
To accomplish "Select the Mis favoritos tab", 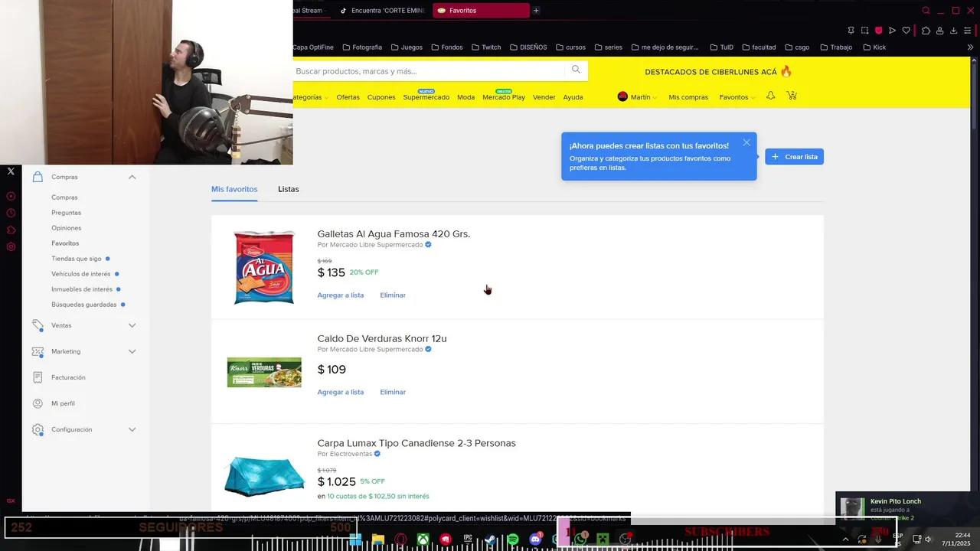I will (234, 189).
